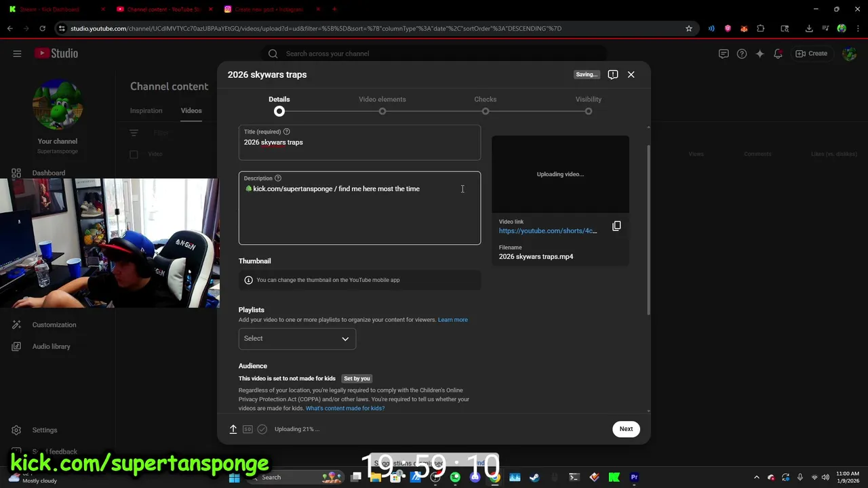Open Settings in the Studio sidebar

[x=45, y=430]
